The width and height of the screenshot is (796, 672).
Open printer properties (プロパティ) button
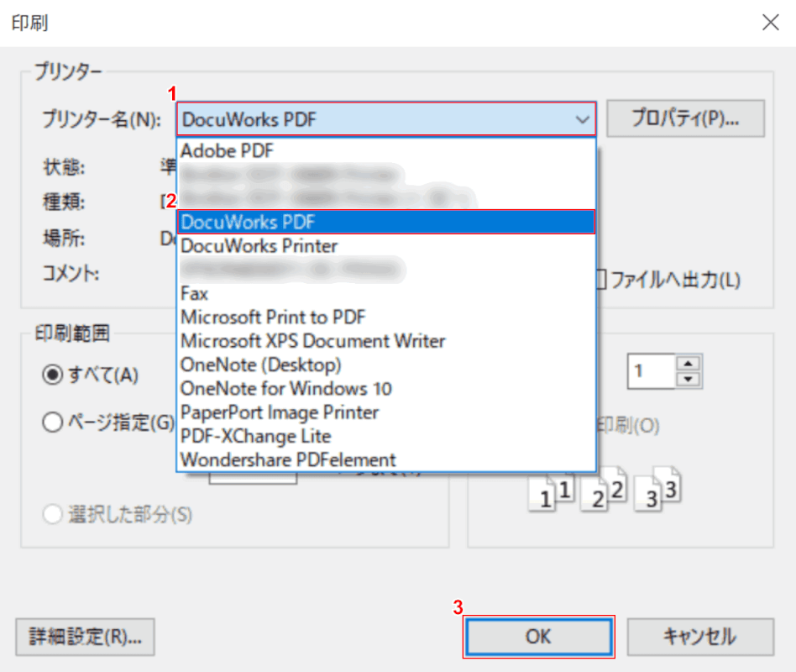685,119
